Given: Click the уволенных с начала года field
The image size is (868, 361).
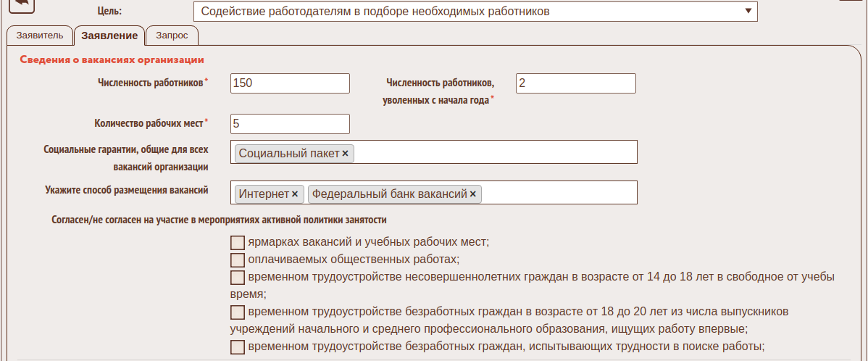Looking at the screenshot, I should [575, 83].
